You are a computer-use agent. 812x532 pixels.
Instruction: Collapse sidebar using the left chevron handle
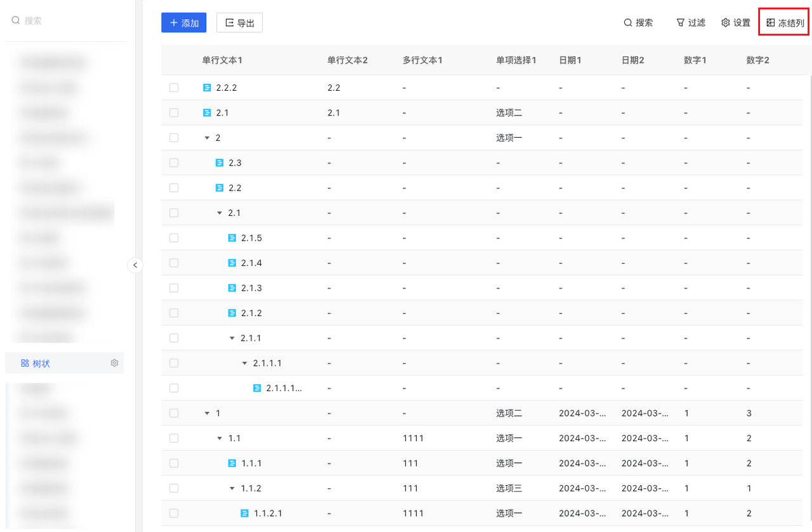pyautogui.click(x=135, y=265)
